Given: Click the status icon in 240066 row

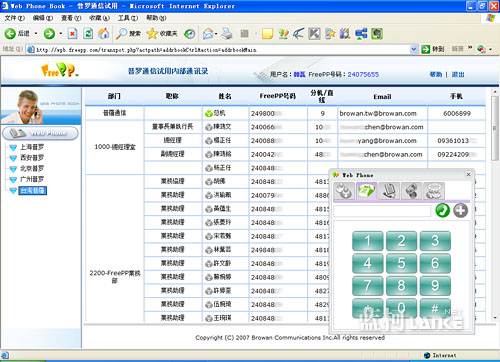Looking at the screenshot, I should 209,127.
